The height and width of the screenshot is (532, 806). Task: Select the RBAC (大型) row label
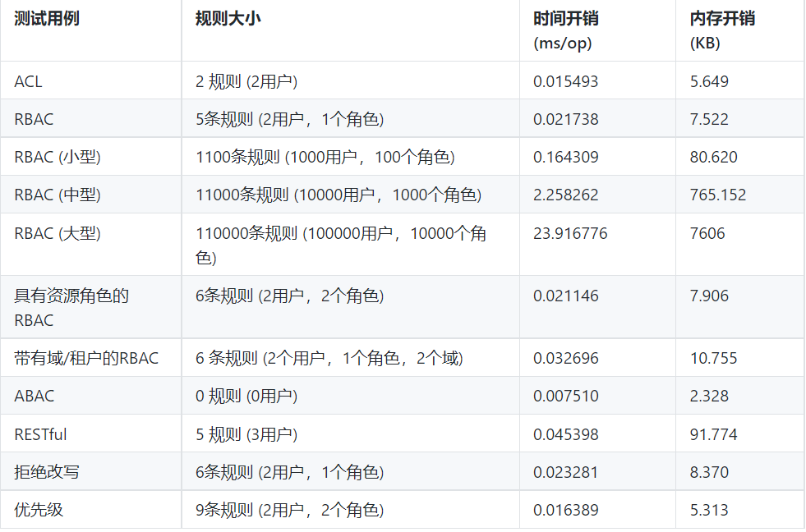point(58,234)
